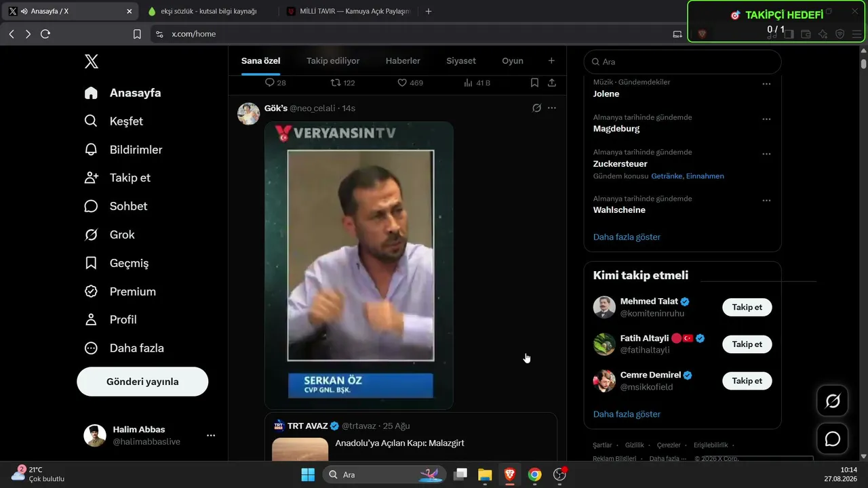Open Geçmiş in the sidebar
The height and width of the screenshot is (488, 868).
pyautogui.click(x=117, y=263)
